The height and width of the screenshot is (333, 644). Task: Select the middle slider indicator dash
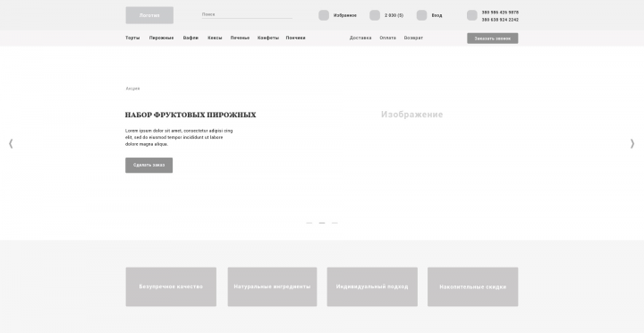point(322,223)
